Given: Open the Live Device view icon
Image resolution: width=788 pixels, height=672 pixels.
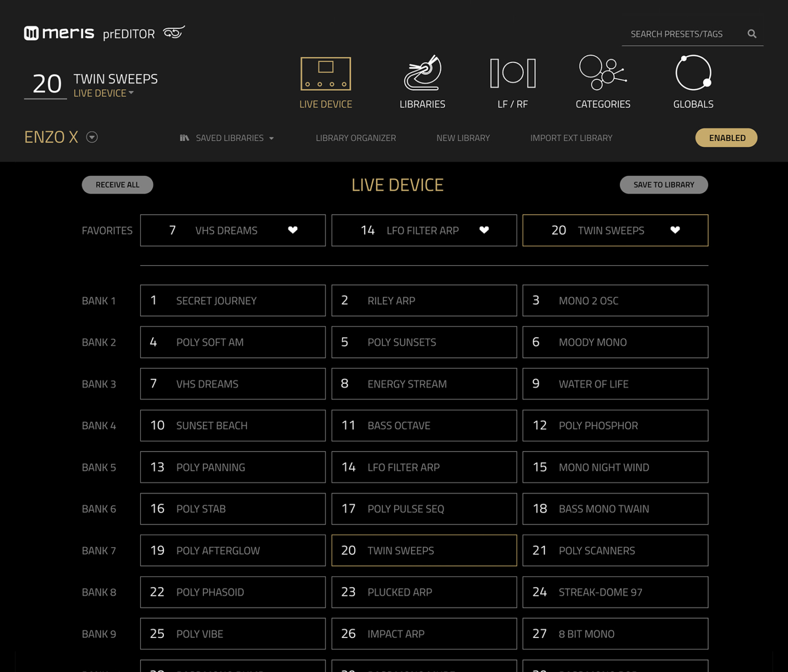Looking at the screenshot, I should point(326,74).
